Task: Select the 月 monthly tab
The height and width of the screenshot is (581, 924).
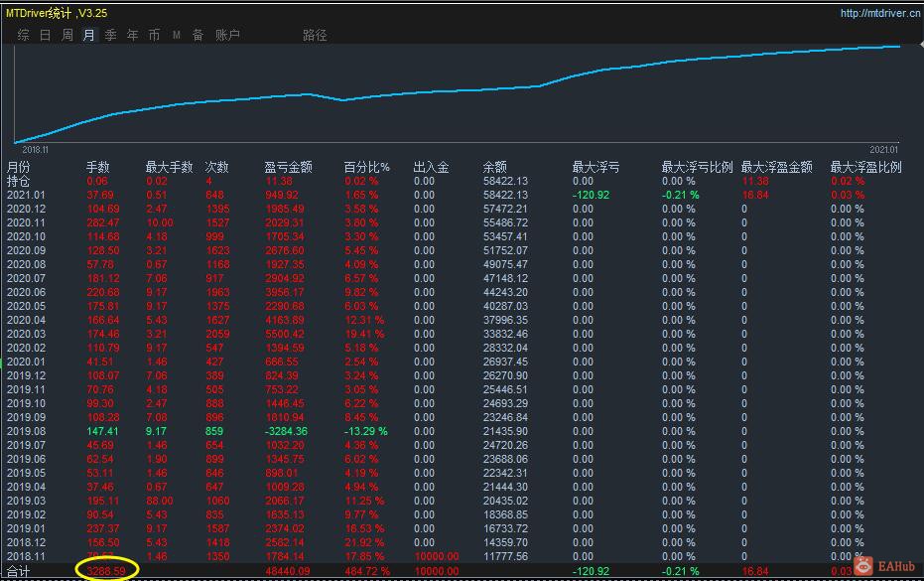Action: (89, 35)
